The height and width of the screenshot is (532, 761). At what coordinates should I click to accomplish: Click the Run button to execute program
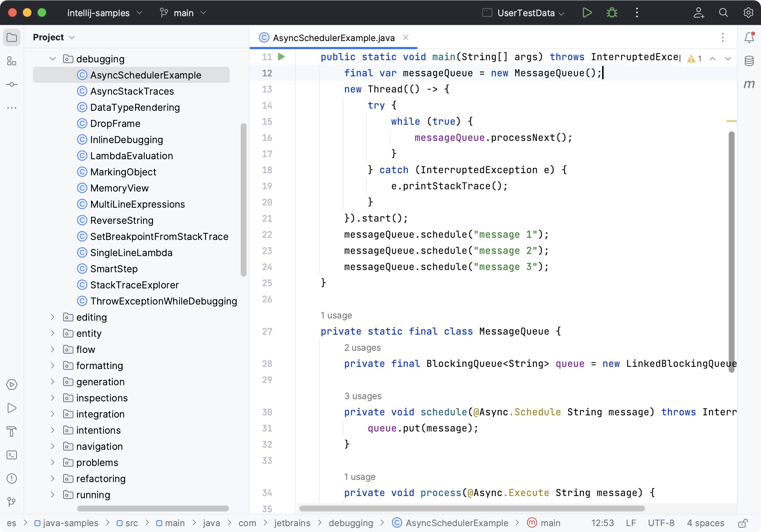tap(587, 13)
